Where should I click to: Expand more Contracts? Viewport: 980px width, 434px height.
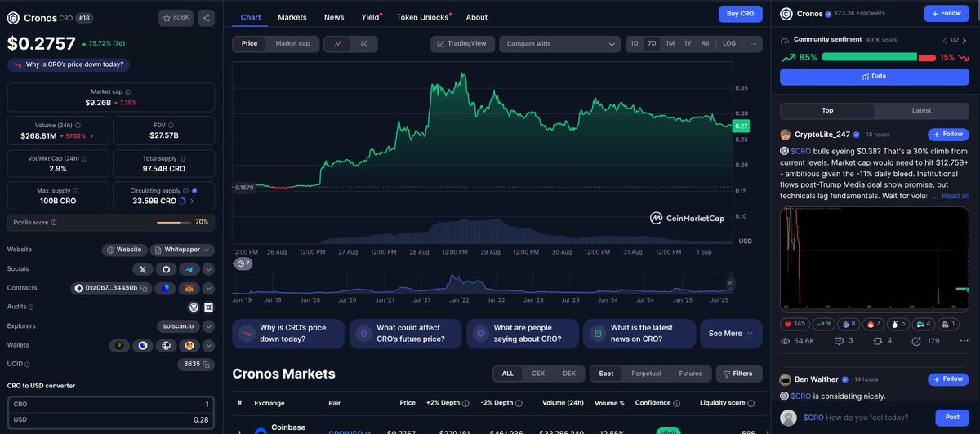click(x=208, y=288)
